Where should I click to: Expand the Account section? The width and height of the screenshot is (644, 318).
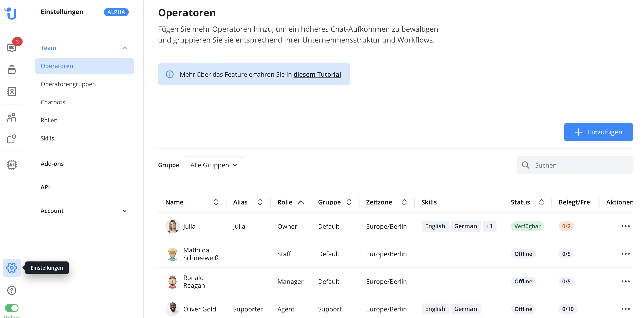pos(124,211)
